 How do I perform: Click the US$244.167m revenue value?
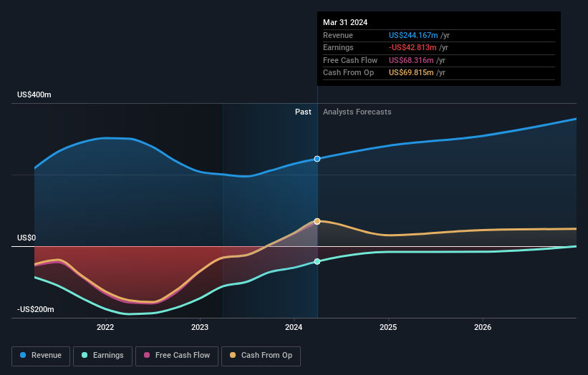[413, 35]
